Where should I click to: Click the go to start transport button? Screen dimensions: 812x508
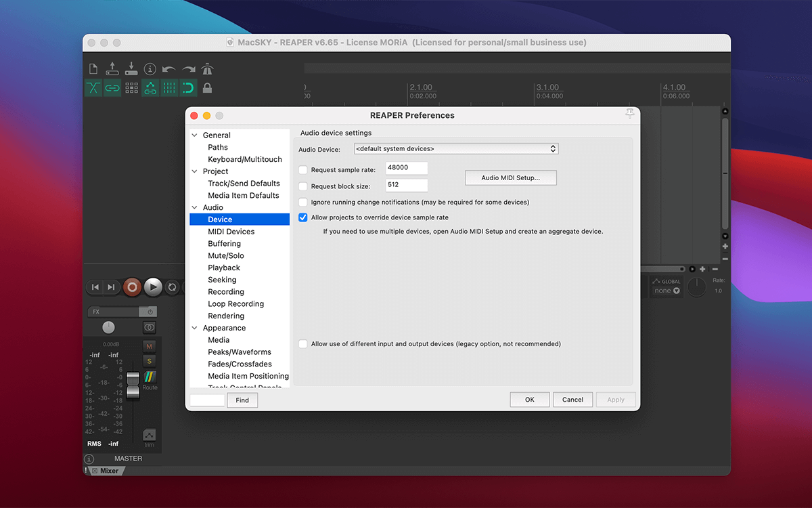click(95, 287)
